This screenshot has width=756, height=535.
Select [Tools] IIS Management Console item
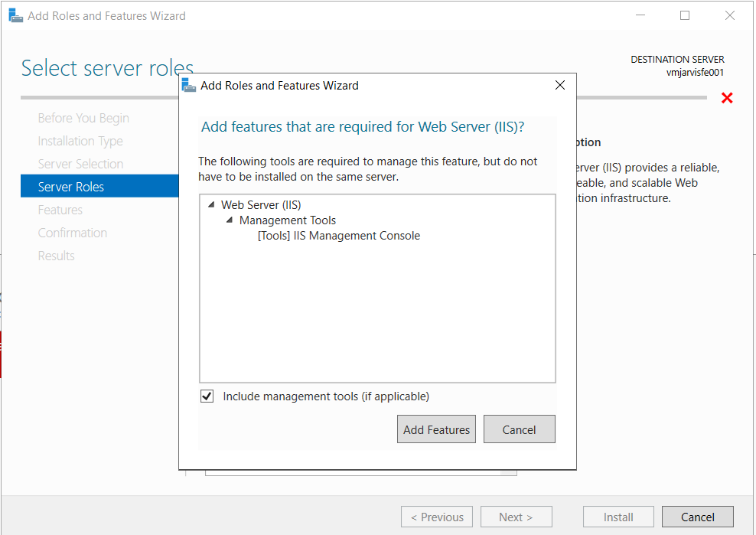point(339,236)
